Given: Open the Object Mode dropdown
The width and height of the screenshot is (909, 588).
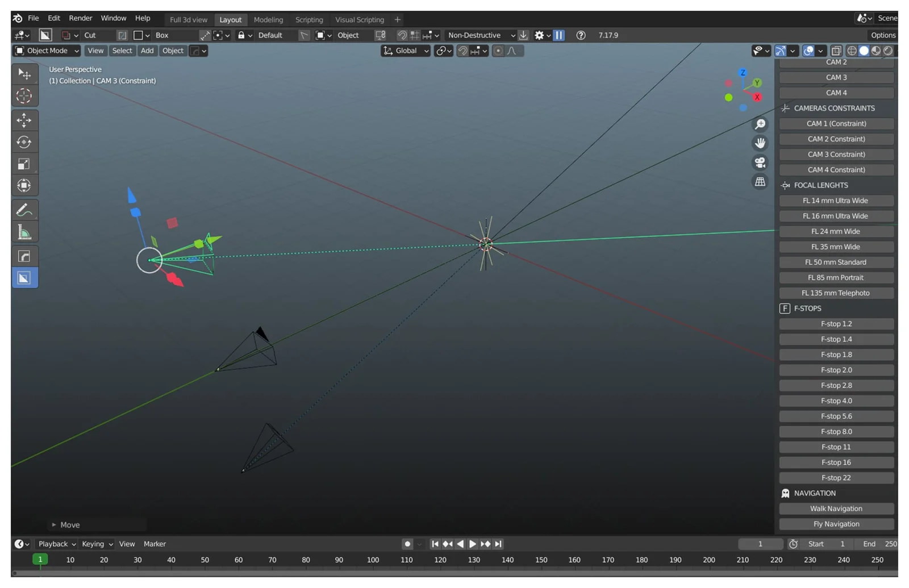Looking at the screenshot, I should (46, 51).
